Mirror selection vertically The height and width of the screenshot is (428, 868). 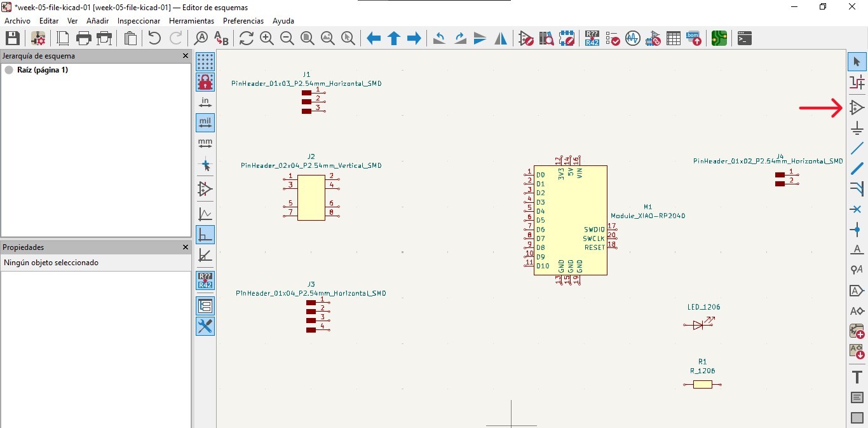(480, 38)
